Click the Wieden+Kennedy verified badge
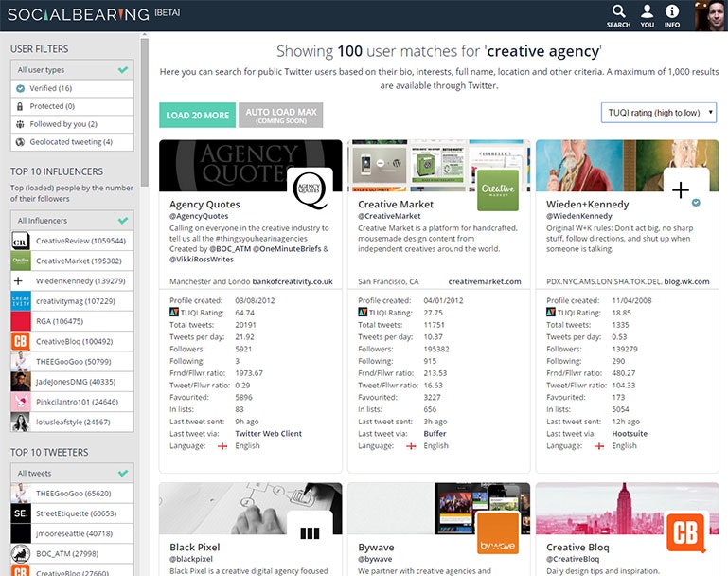 (696, 203)
